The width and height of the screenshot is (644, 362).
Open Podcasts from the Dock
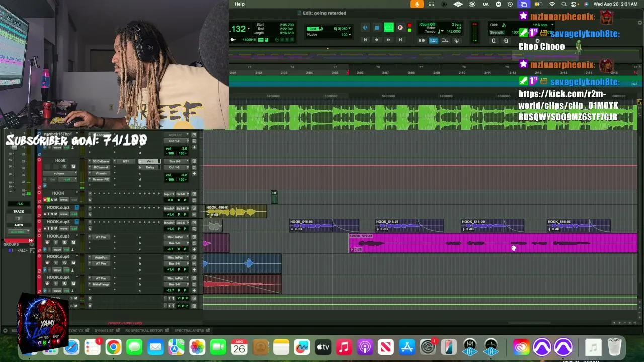pos(365,347)
